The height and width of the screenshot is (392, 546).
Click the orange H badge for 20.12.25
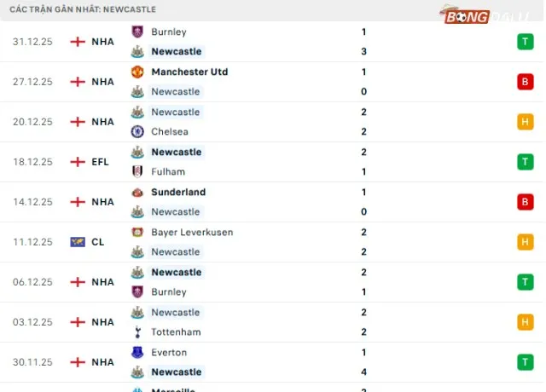coord(525,122)
